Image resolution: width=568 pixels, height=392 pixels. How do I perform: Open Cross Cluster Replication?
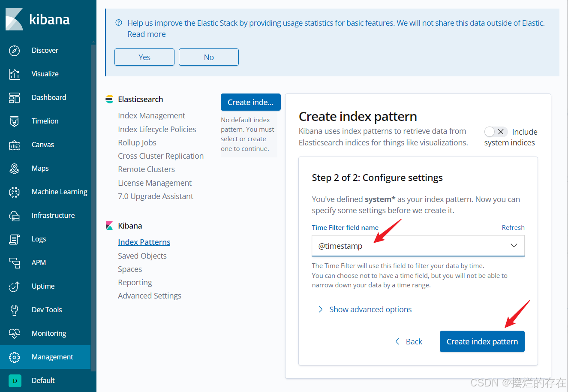pos(161,156)
